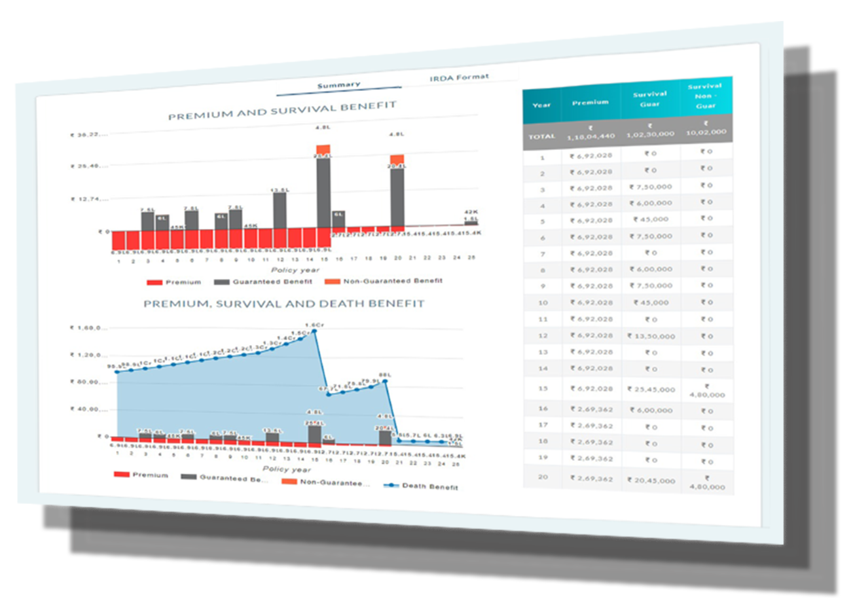Click the Survival Guar column header
The width and height of the screenshot is (853, 616).
point(649,99)
